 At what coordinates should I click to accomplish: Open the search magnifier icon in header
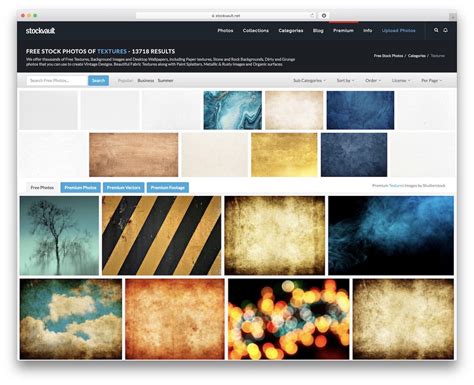(x=436, y=30)
